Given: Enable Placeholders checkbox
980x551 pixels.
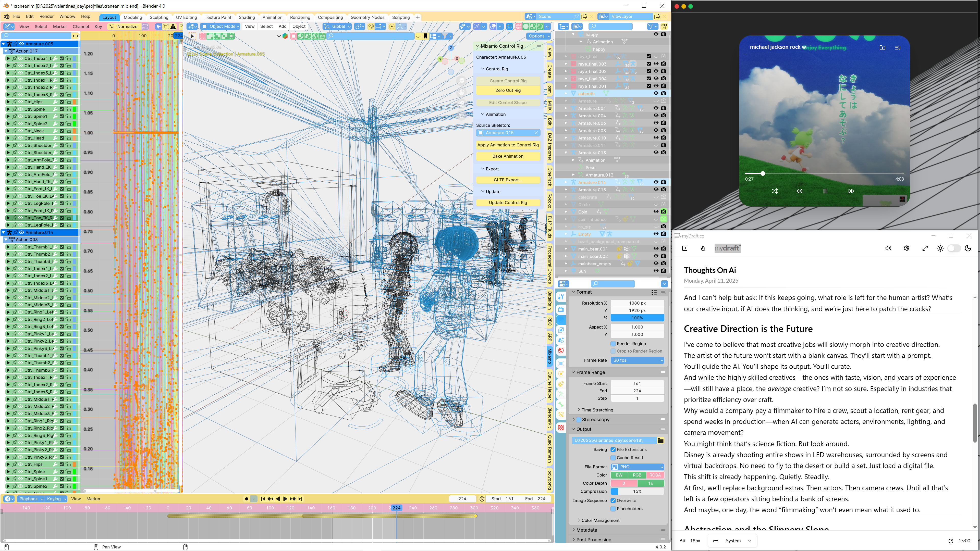Looking at the screenshot, I should pos(613,508).
